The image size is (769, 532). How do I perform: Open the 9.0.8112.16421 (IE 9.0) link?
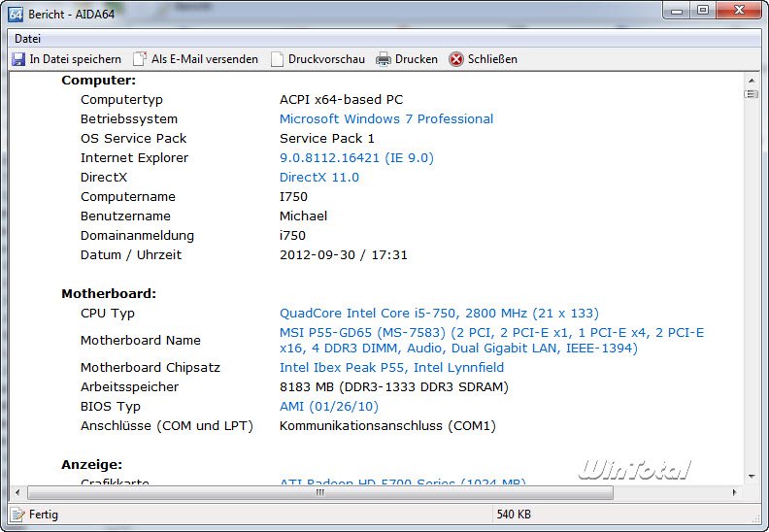[356, 158]
